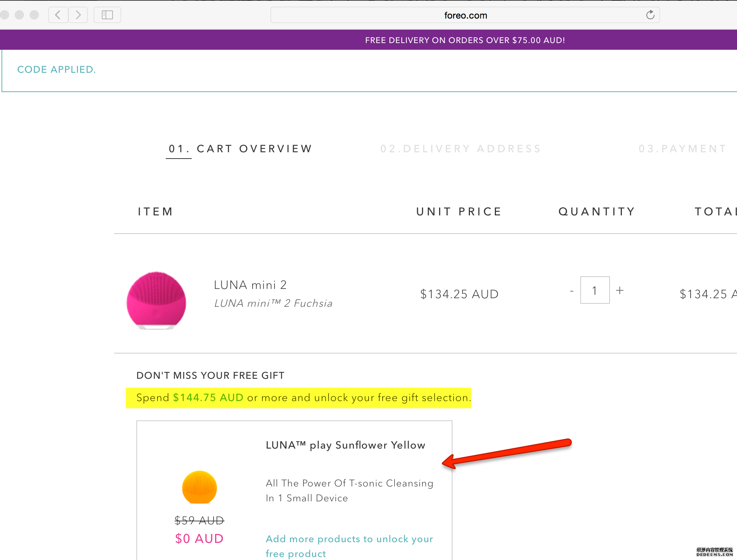Click the 'CODE APPLIED.' message
The image size is (737, 560).
coord(56,69)
